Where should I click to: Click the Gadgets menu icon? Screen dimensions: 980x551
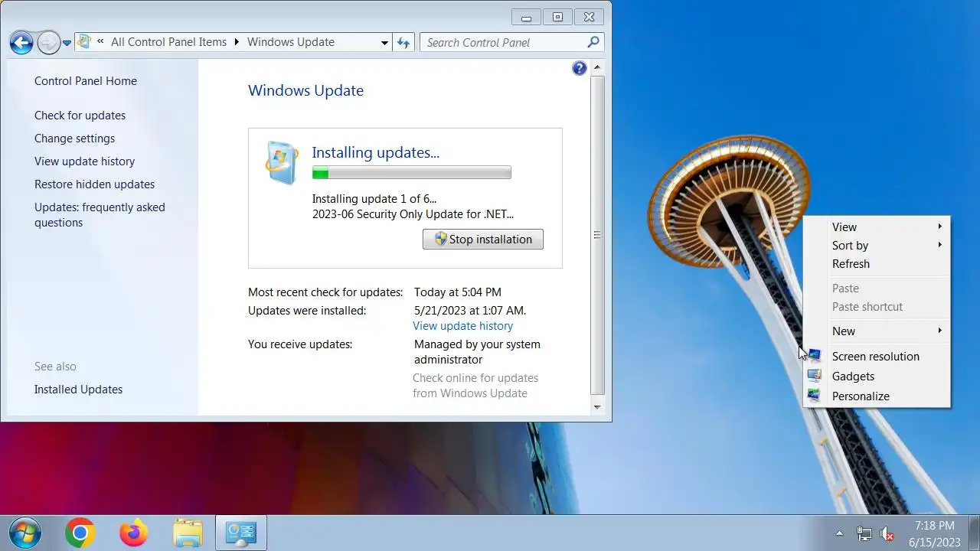(x=815, y=376)
